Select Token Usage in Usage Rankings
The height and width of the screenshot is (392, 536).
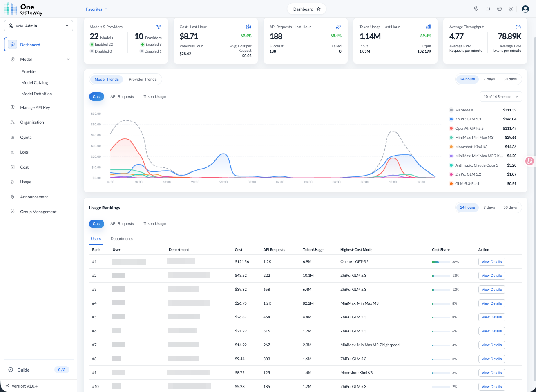[154, 224]
